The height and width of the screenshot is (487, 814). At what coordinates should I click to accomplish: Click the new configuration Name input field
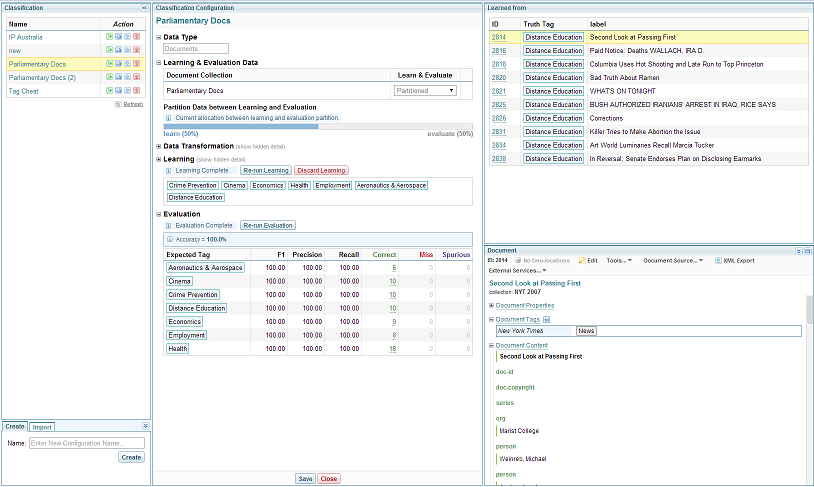86,443
